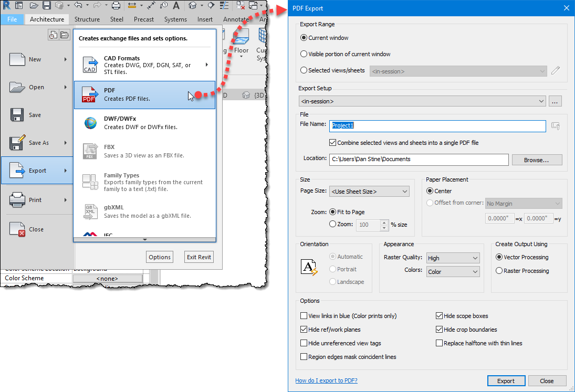
Task: Select the Aligned Dimension tool
Action: click(x=151, y=5)
